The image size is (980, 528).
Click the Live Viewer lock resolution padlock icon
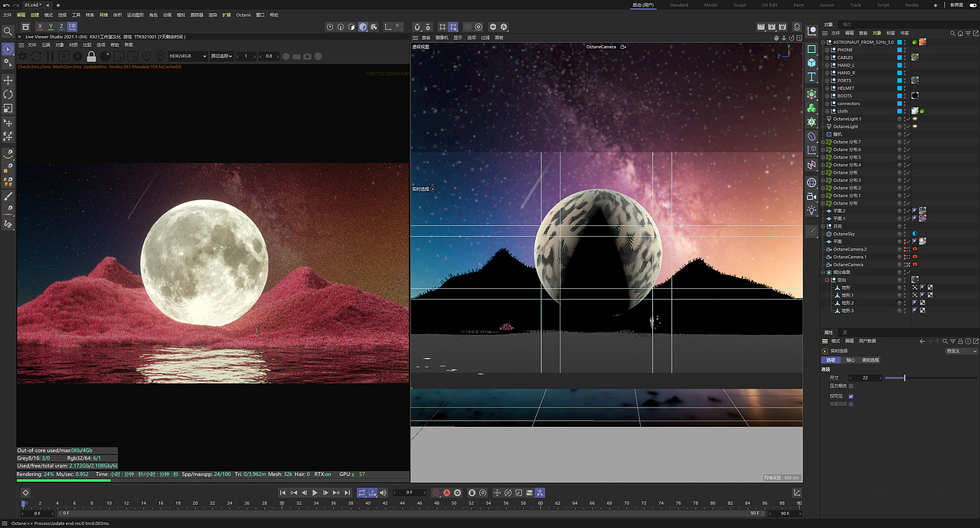(91, 56)
